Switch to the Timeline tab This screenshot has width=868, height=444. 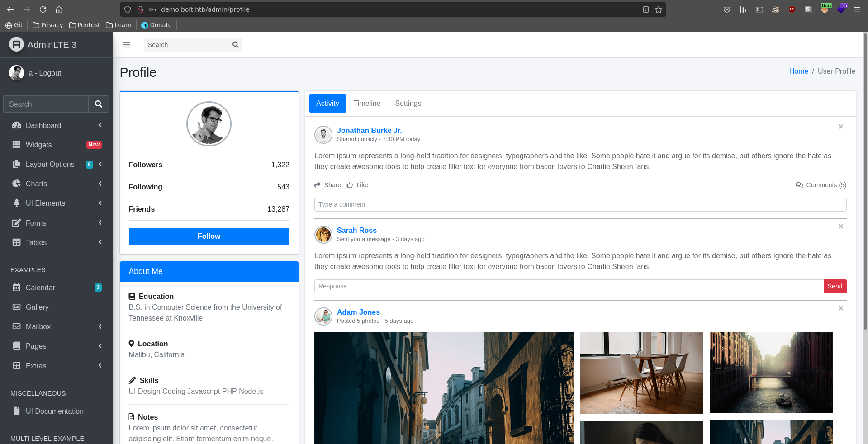(367, 104)
